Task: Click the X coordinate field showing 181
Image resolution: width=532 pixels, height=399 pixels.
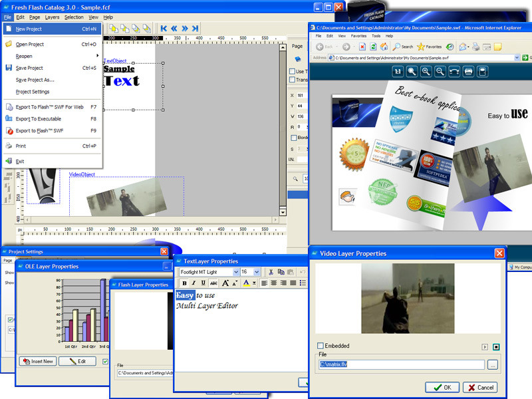Action: coord(303,95)
